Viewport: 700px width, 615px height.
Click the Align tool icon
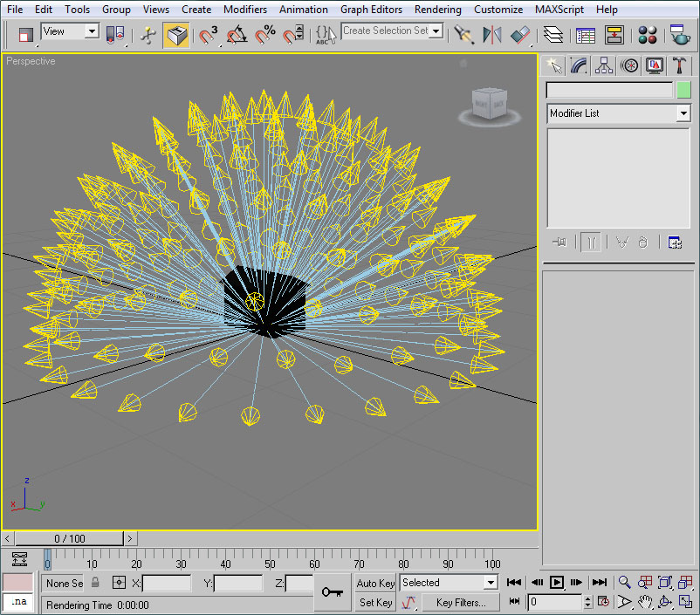click(x=520, y=35)
